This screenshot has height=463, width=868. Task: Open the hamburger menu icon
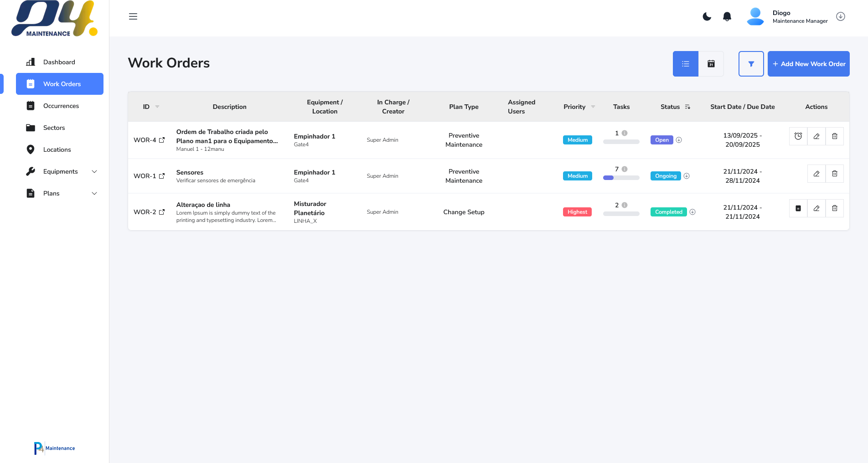pyautogui.click(x=133, y=16)
